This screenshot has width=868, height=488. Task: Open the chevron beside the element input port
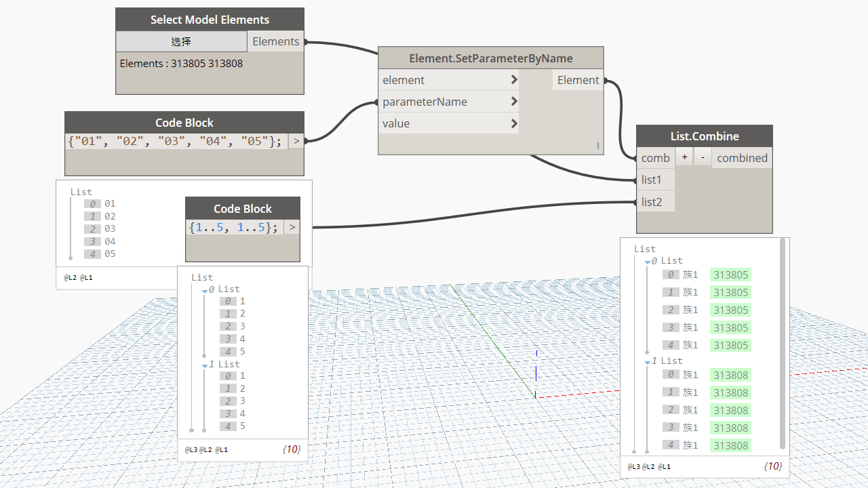[514, 80]
